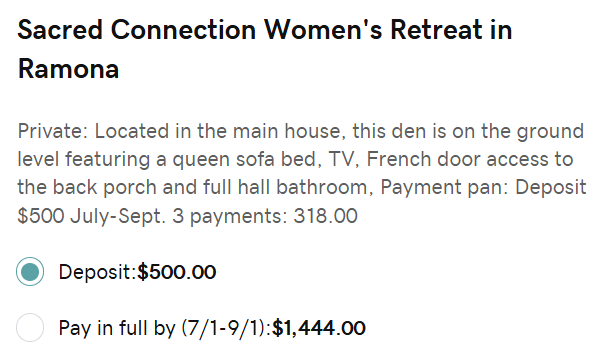Click the '3 payments: 318.00' text
The height and width of the screenshot is (360, 603).
coord(265,216)
